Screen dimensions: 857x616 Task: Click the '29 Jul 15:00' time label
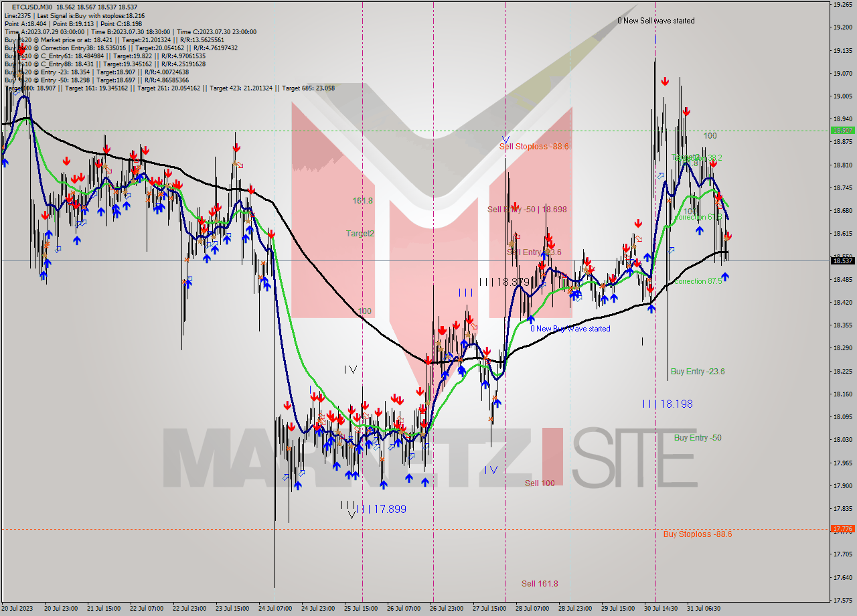619,609
